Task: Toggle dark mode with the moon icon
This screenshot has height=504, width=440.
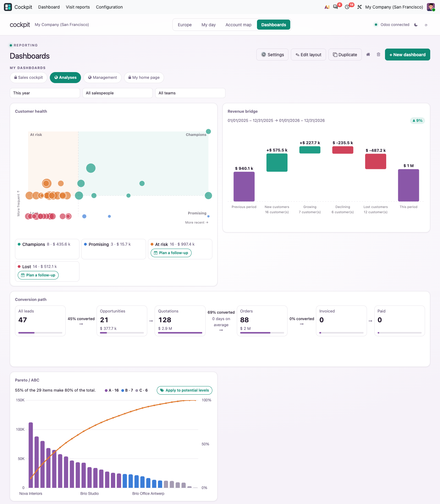Action: [416, 25]
